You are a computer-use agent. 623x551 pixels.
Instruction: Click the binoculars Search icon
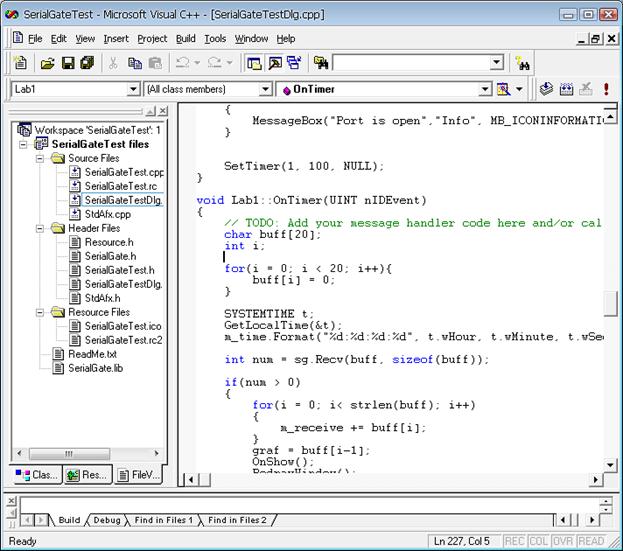point(520,63)
